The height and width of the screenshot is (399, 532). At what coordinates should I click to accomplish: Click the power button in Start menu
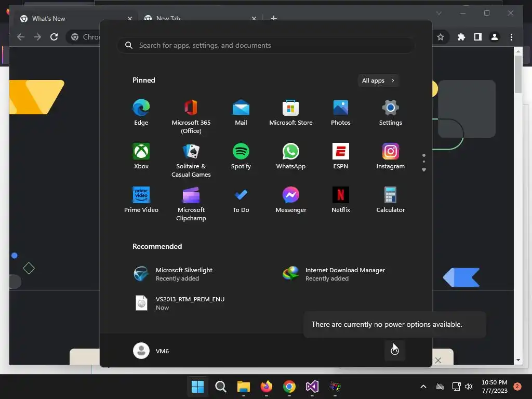click(x=395, y=351)
